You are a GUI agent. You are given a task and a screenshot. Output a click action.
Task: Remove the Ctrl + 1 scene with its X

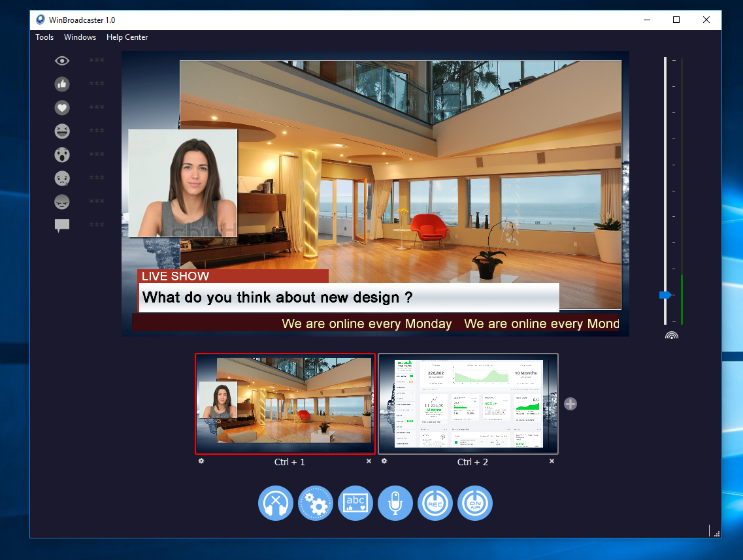[x=369, y=461]
